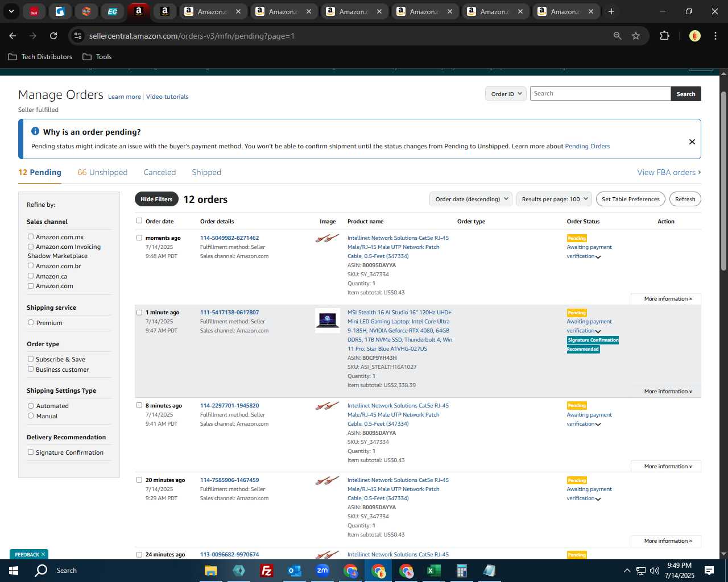
Task: Open order 114-2297701-1945820 link
Action: pyautogui.click(x=229, y=405)
